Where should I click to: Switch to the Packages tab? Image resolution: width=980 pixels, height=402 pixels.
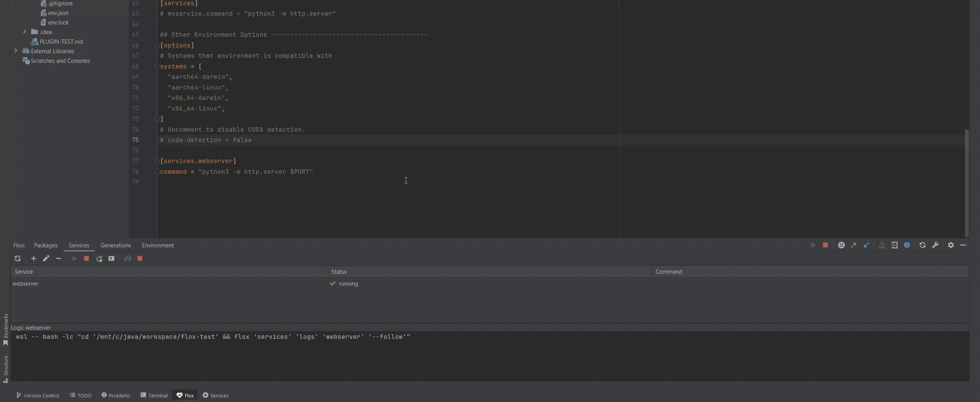[46, 245]
